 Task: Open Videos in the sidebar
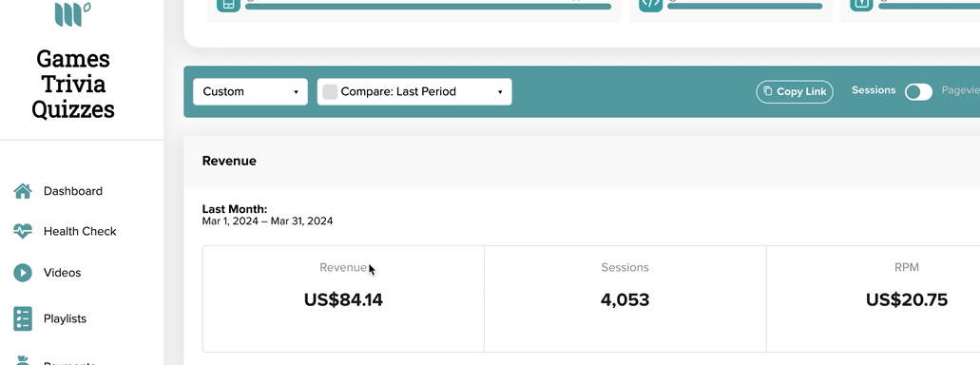tap(62, 273)
